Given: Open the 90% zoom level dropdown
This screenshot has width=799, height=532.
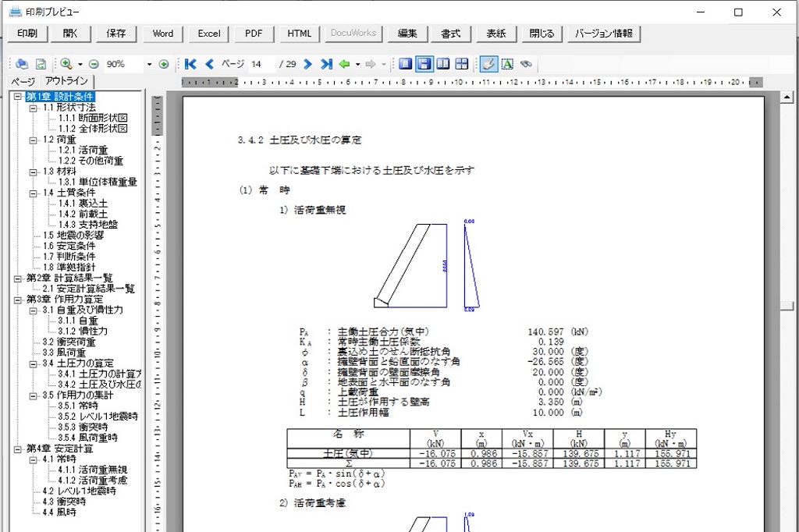Looking at the screenshot, I should (x=149, y=64).
